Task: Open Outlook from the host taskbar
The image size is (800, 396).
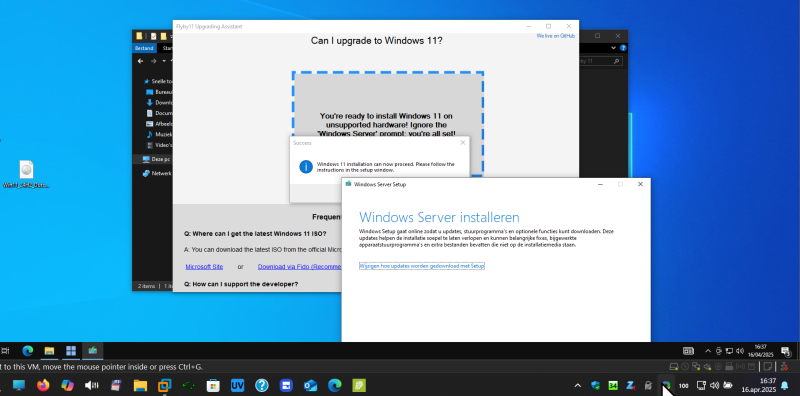Action: pos(310,385)
